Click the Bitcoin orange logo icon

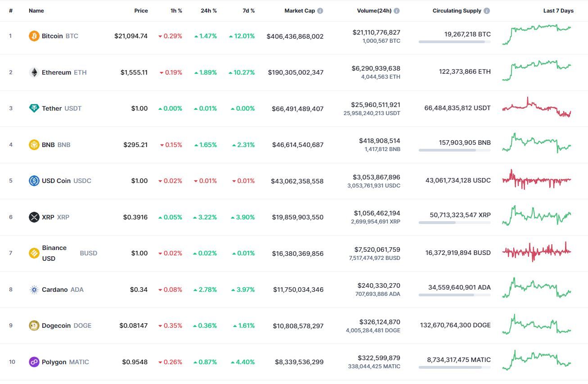[x=34, y=36]
